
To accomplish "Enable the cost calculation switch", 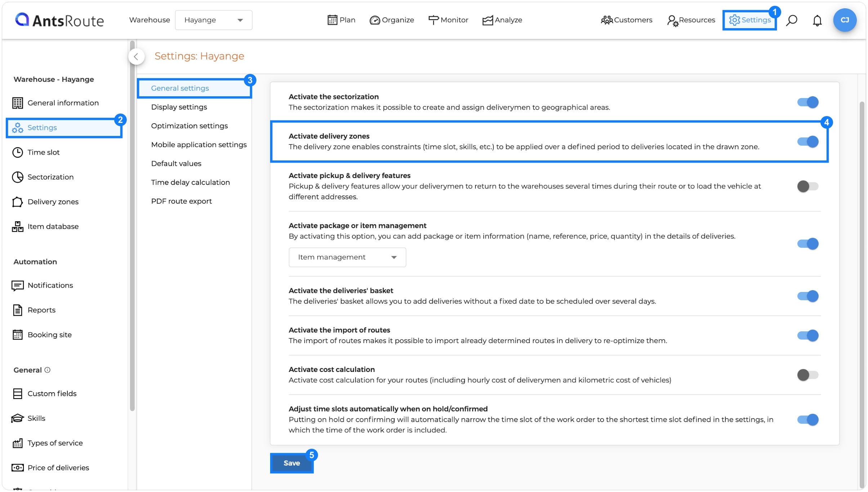I will pyautogui.click(x=807, y=375).
